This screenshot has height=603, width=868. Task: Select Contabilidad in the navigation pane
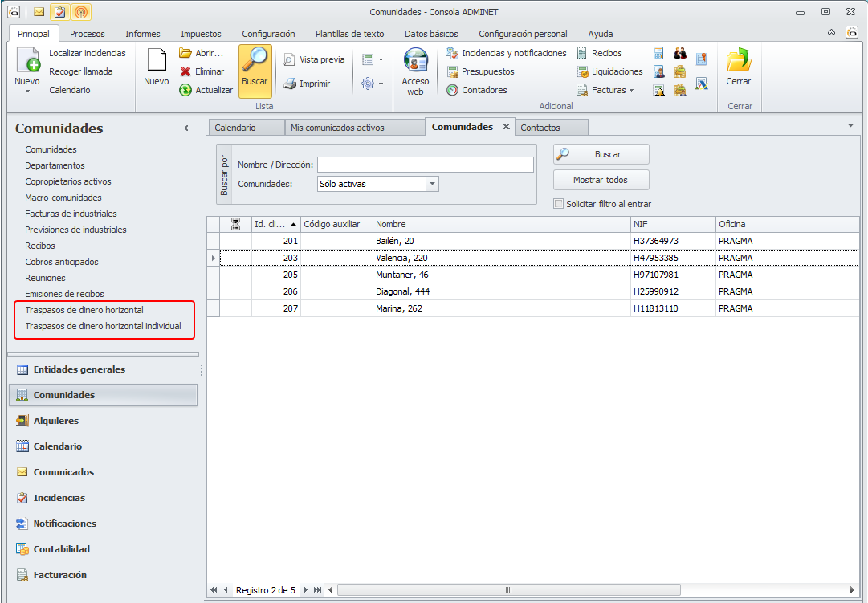click(61, 549)
